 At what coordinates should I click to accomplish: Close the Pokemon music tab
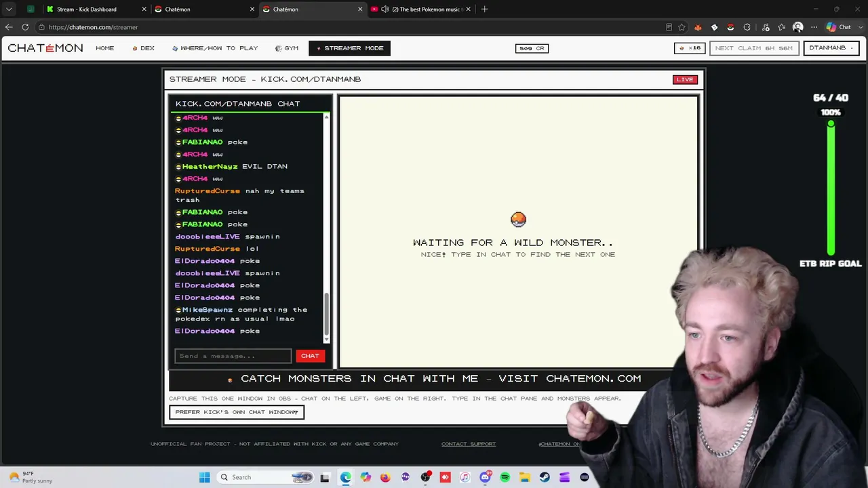coord(468,9)
